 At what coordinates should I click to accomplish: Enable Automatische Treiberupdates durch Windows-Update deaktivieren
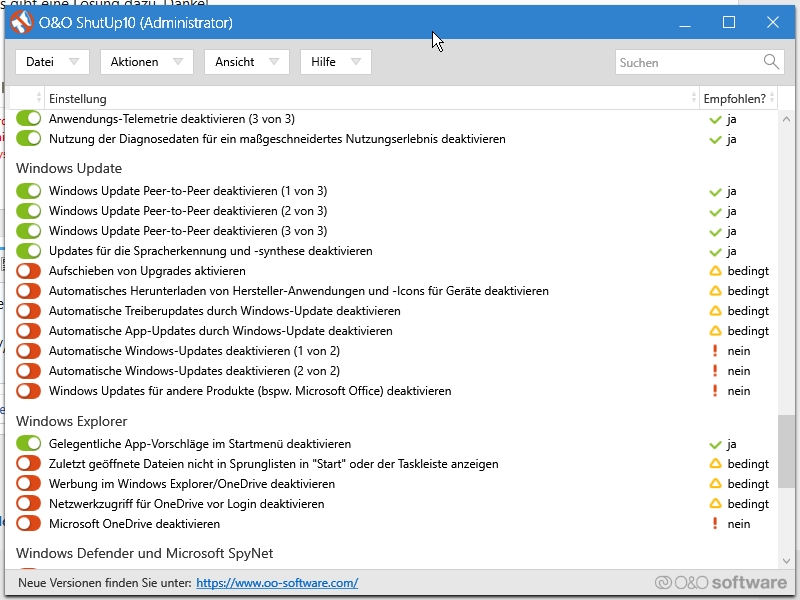28,311
